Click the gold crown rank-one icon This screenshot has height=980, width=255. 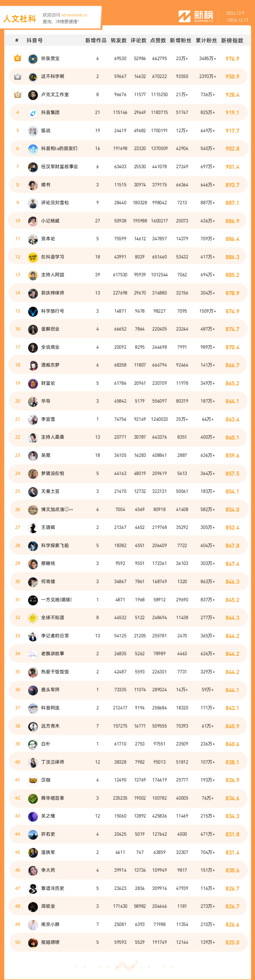[17, 58]
